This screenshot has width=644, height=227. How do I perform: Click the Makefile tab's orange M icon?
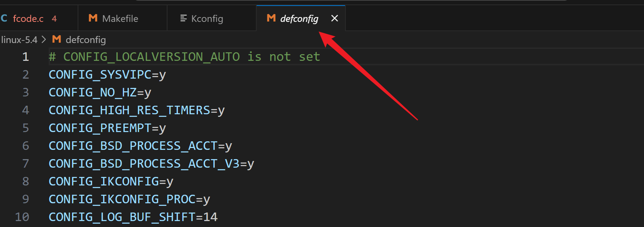pos(93,18)
